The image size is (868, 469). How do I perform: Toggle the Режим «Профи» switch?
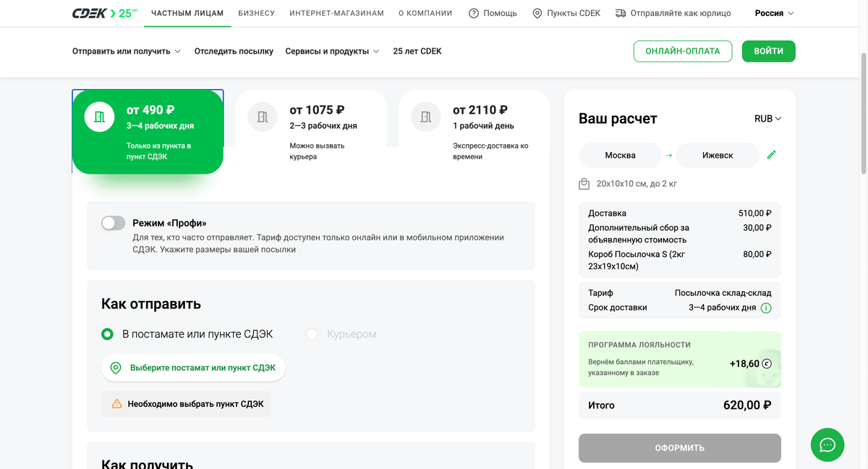tap(113, 223)
